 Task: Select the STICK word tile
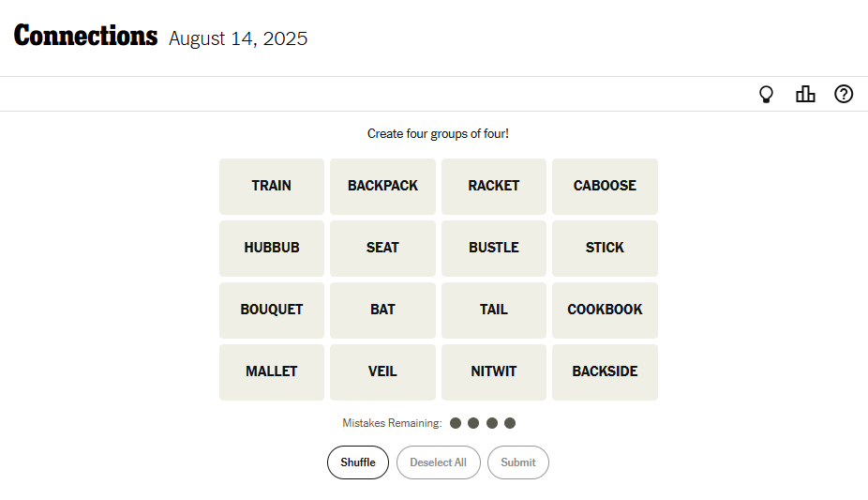point(605,248)
